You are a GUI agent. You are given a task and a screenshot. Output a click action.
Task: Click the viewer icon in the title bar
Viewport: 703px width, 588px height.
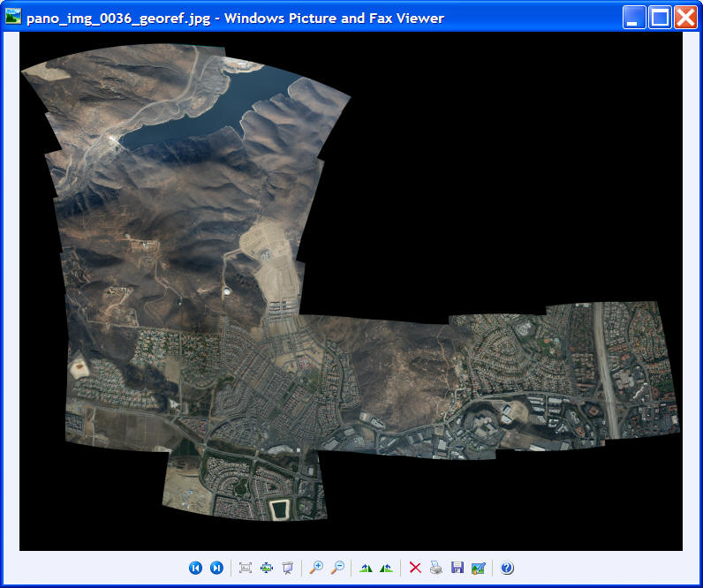pos(13,17)
